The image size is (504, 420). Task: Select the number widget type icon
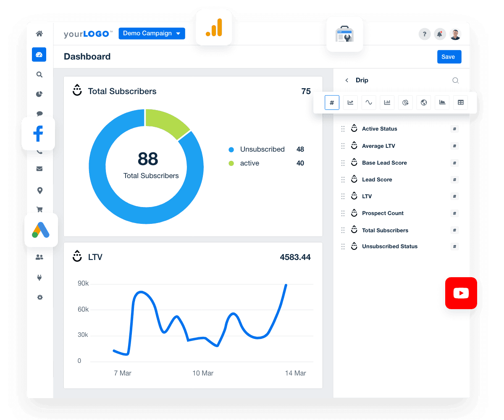[x=332, y=102]
